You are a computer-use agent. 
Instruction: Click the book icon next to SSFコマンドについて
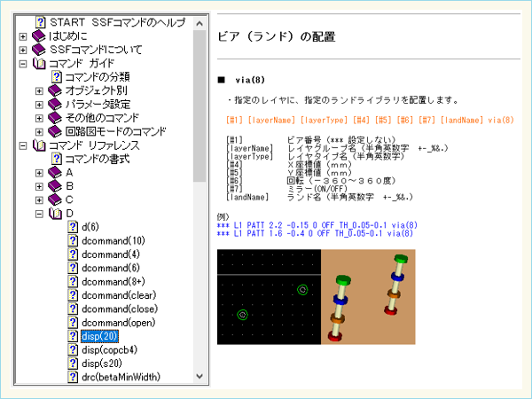click(x=39, y=50)
